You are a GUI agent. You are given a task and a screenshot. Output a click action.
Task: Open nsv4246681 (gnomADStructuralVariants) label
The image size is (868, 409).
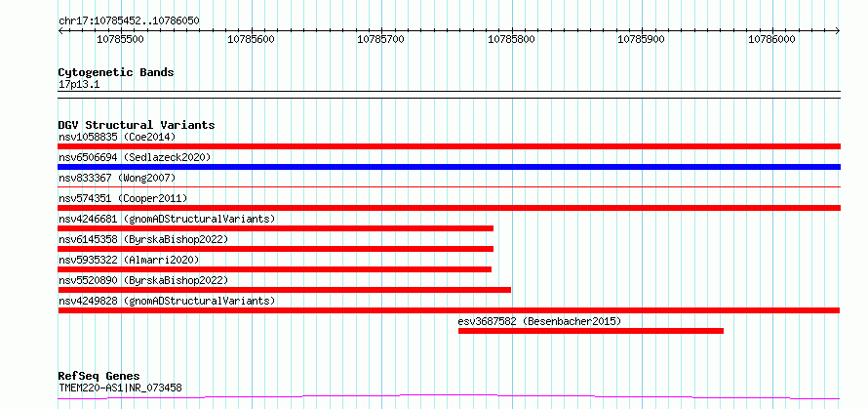(x=167, y=219)
